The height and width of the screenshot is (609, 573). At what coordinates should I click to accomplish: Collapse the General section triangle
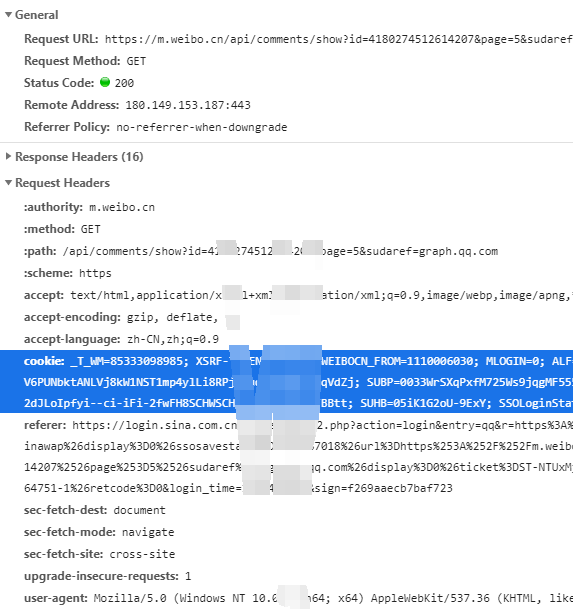[x=8, y=15]
